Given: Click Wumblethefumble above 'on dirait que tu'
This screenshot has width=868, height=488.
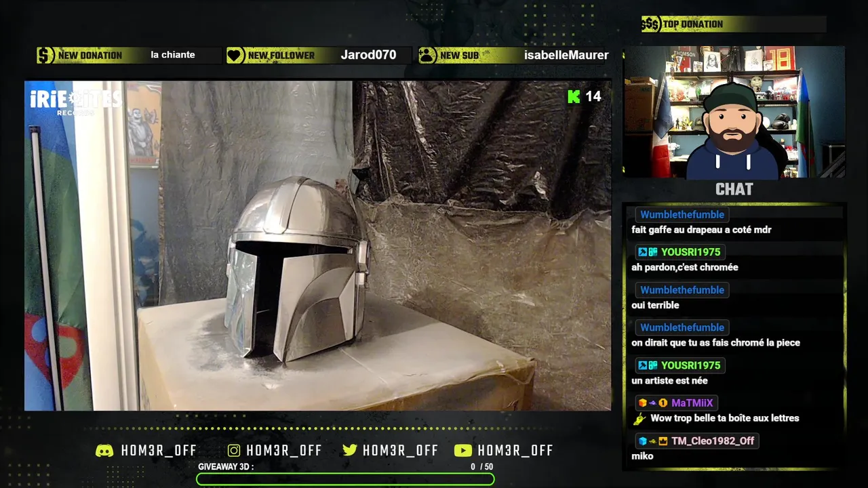Looking at the screenshot, I should pyautogui.click(x=682, y=327).
